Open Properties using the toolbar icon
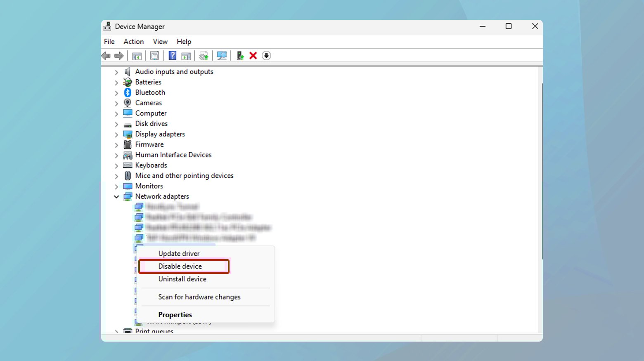Screen dimensions: 644x361 (155, 55)
